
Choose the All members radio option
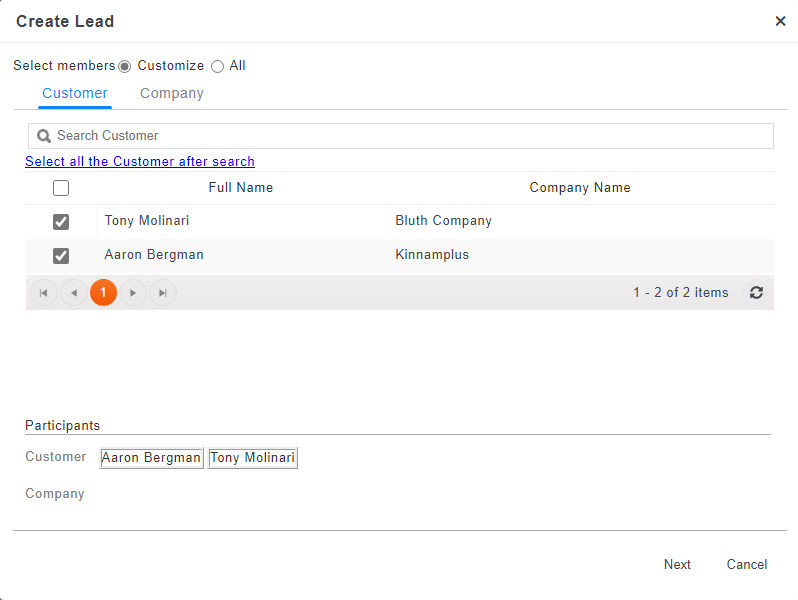[217, 66]
